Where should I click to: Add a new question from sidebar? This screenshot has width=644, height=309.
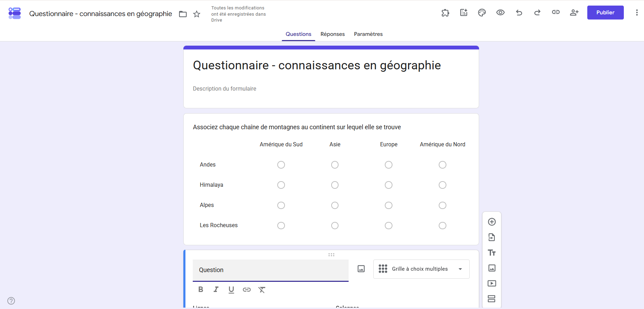(492, 222)
